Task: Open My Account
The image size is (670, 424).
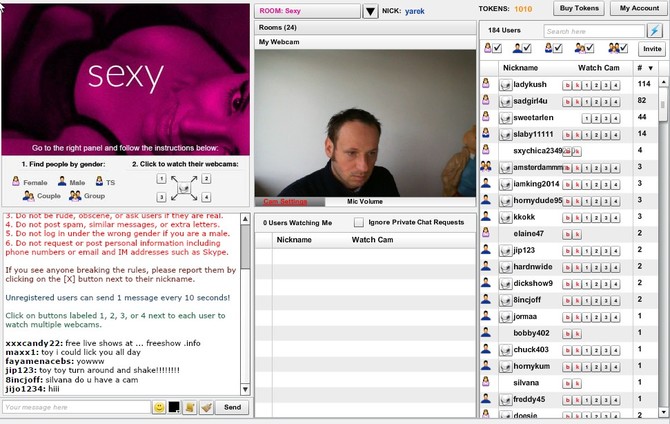Action: click(x=639, y=8)
